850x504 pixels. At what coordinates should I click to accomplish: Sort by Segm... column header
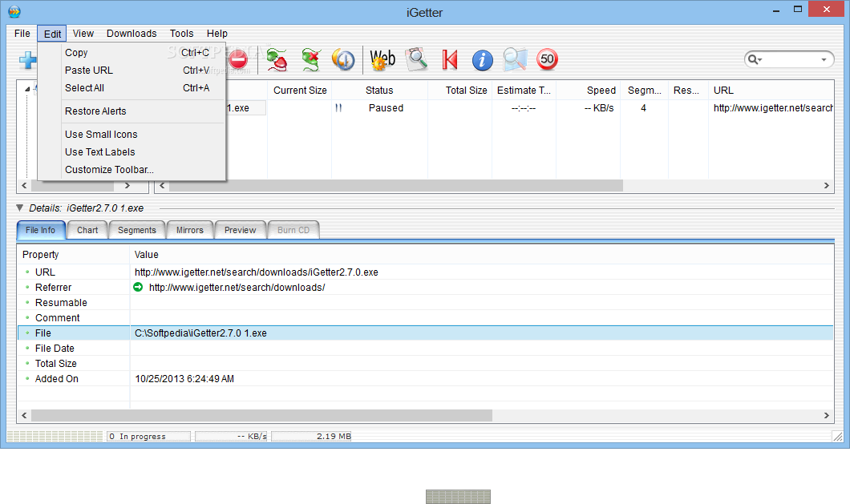click(x=645, y=91)
